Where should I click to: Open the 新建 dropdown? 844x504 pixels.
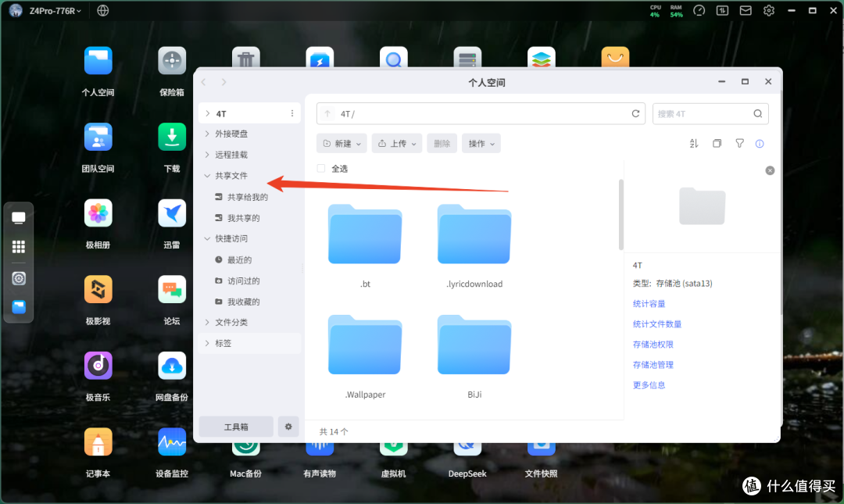[342, 144]
